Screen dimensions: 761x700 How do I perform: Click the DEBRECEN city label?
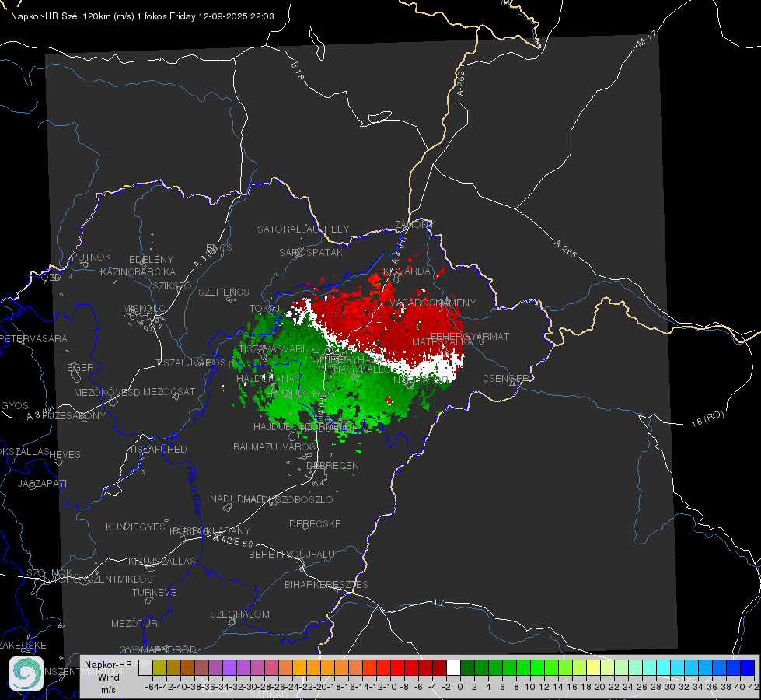click(333, 465)
